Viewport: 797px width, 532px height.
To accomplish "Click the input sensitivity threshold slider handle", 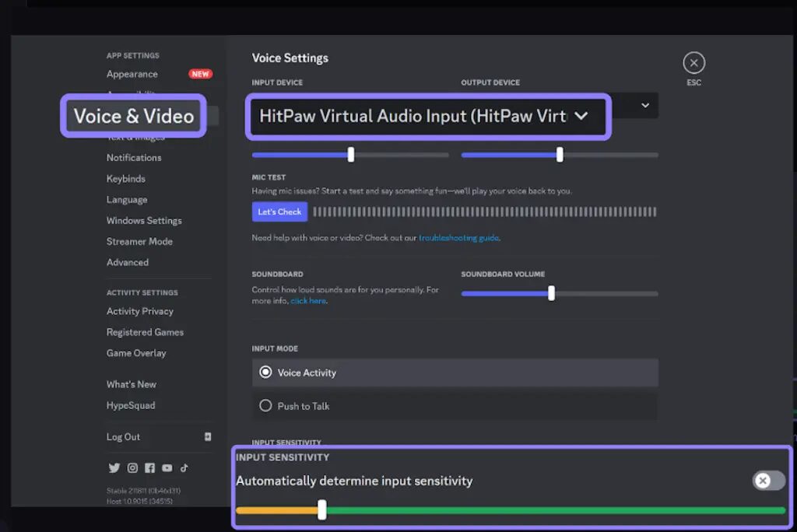I will click(322, 510).
